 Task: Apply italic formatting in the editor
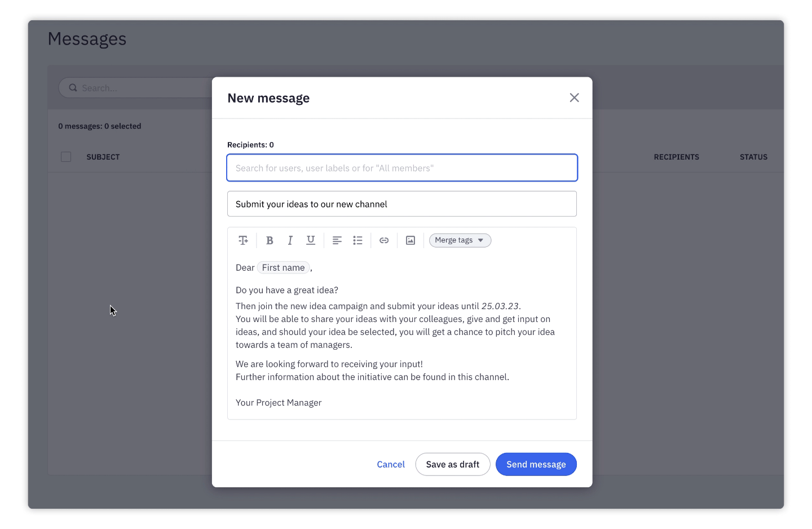coord(290,240)
